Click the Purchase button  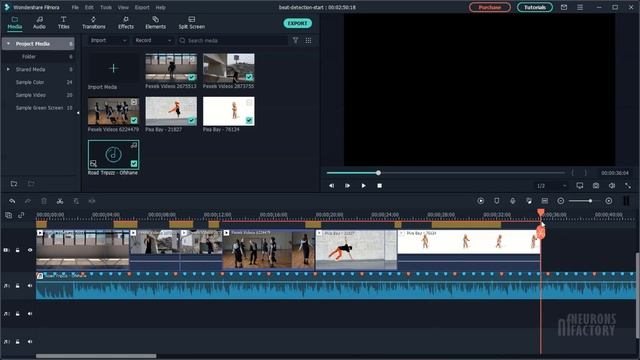(489, 7)
